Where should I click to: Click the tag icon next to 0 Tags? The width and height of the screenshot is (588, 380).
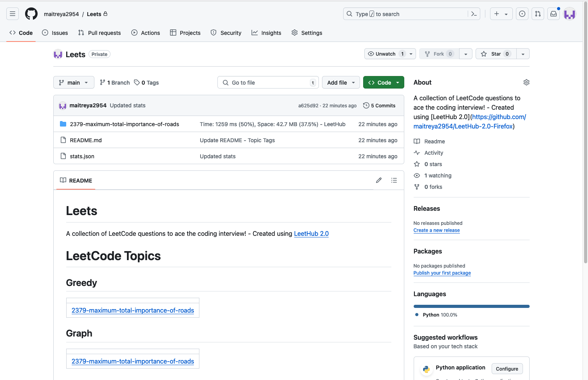point(137,82)
